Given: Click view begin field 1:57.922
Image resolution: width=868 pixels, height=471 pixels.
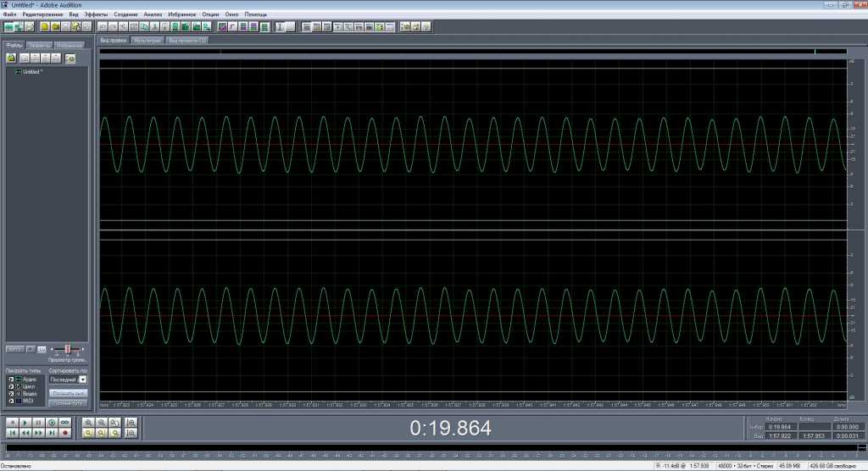Looking at the screenshot, I should 782,436.
